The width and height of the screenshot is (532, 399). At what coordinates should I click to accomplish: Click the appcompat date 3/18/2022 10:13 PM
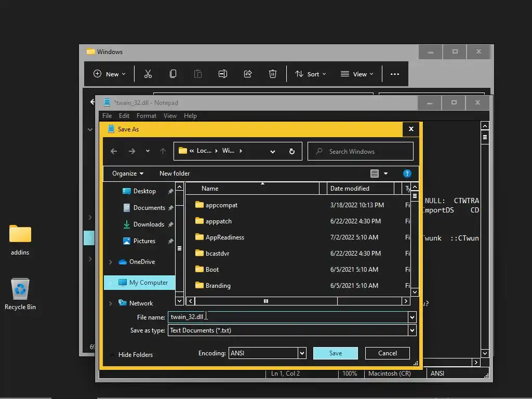tap(357, 205)
